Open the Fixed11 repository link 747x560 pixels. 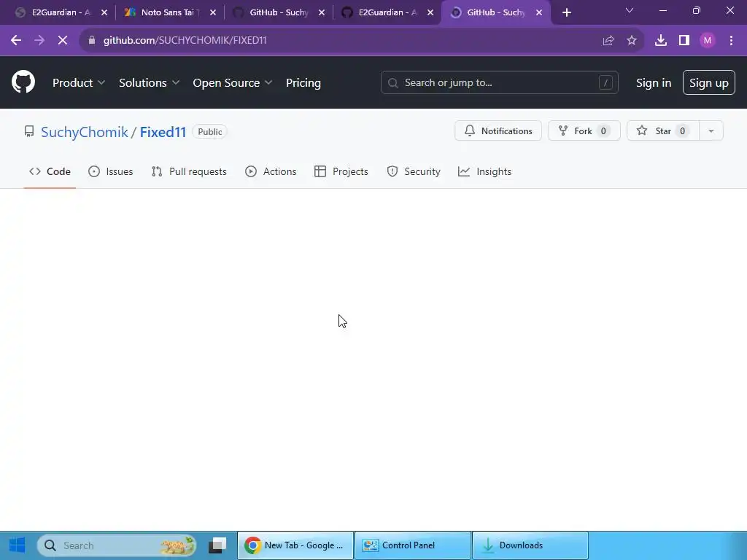coord(163,132)
